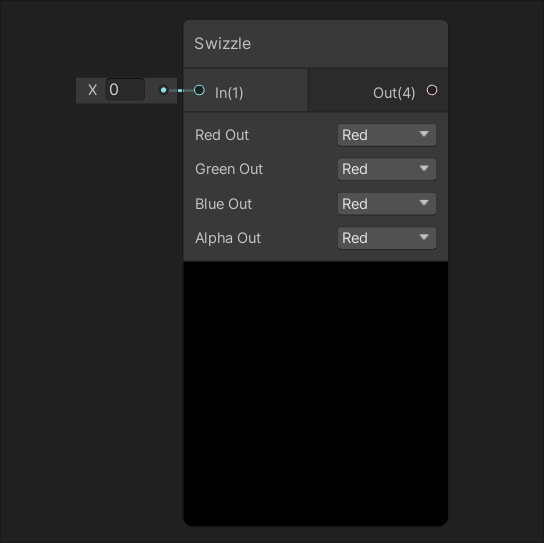
Task: Click the X label of the input slot
Action: coord(93,90)
